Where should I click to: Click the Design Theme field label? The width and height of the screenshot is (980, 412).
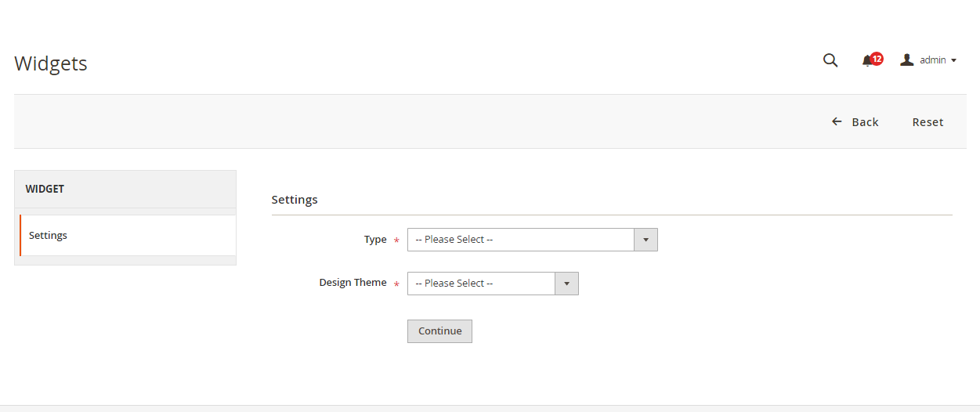click(x=353, y=283)
